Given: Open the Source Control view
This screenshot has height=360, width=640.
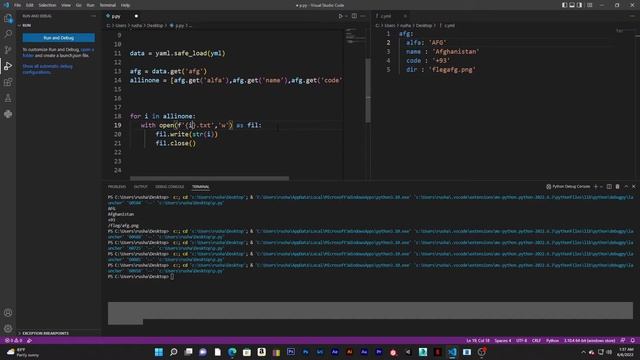Looking at the screenshot, I should [x=8, y=50].
